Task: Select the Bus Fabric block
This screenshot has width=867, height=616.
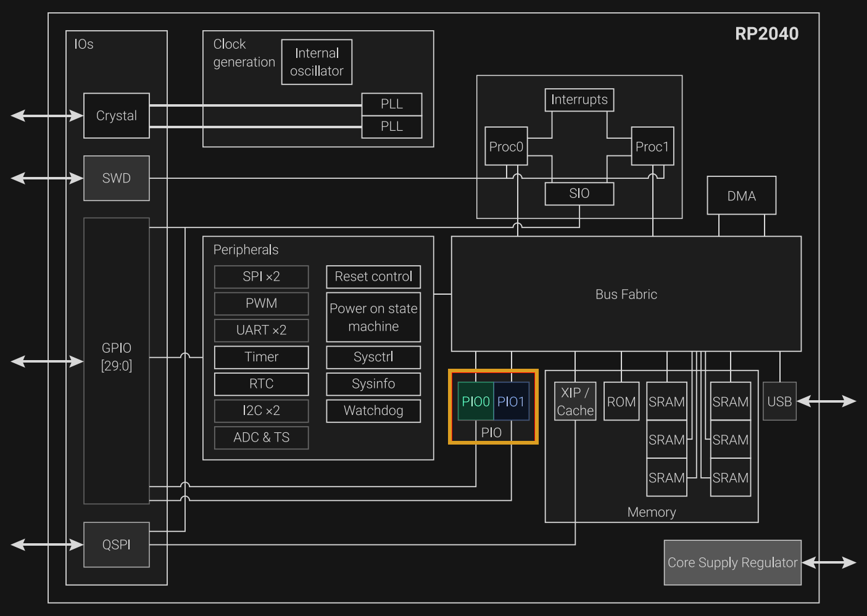Action: (626, 294)
